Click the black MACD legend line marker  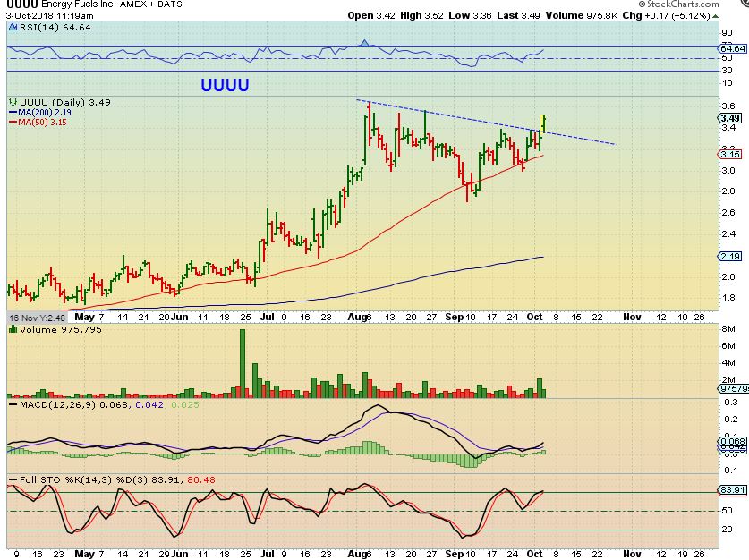tap(13, 405)
